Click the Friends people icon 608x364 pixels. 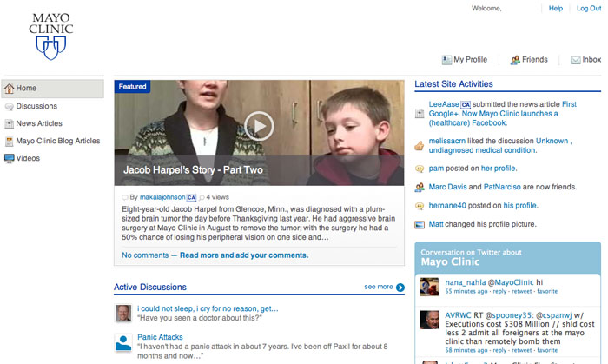tap(515, 60)
